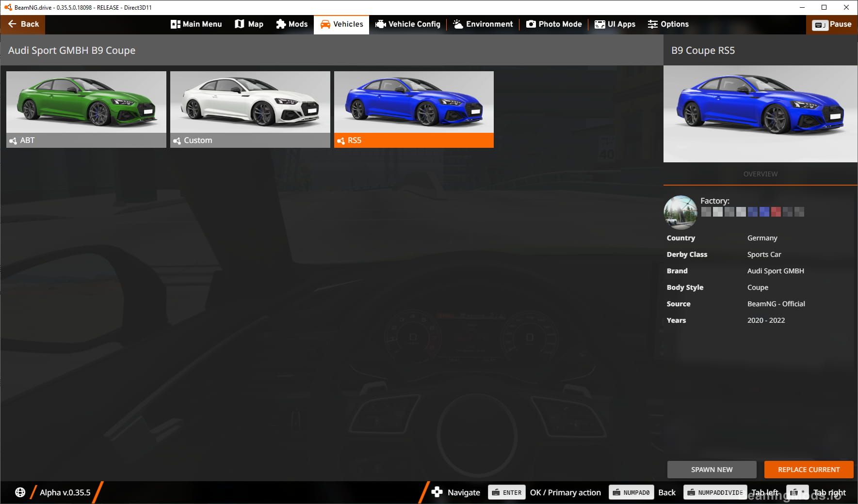
Task: Select the Vehicles tab
Action: (x=341, y=24)
